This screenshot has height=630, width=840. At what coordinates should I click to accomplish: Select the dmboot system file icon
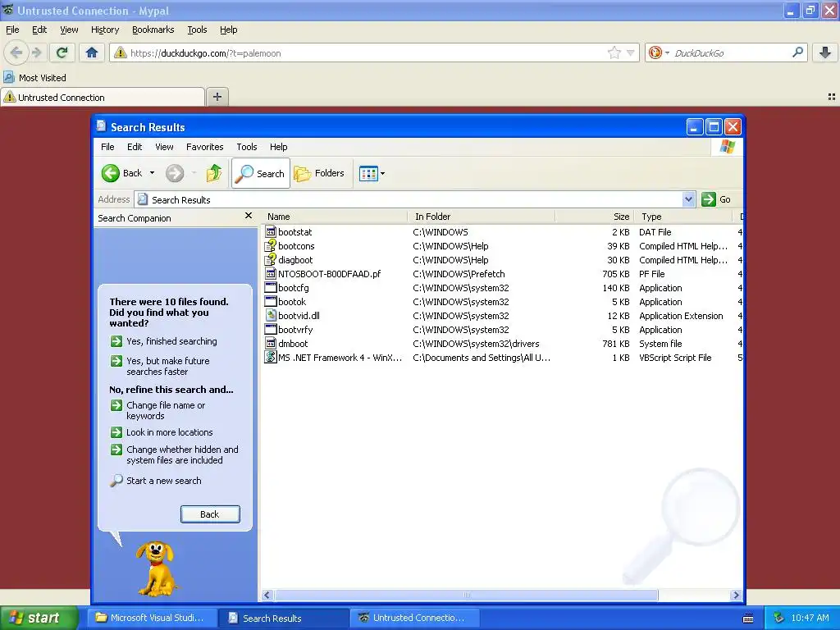click(271, 344)
